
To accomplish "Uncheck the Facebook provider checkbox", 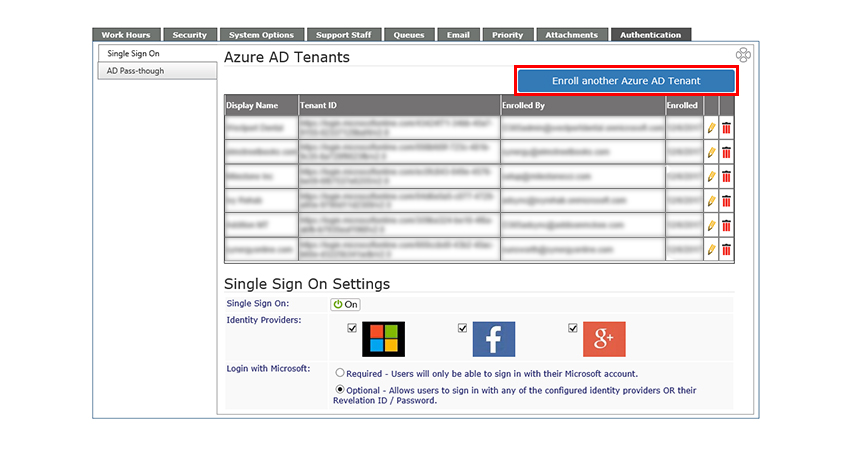I will pos(462,328).
